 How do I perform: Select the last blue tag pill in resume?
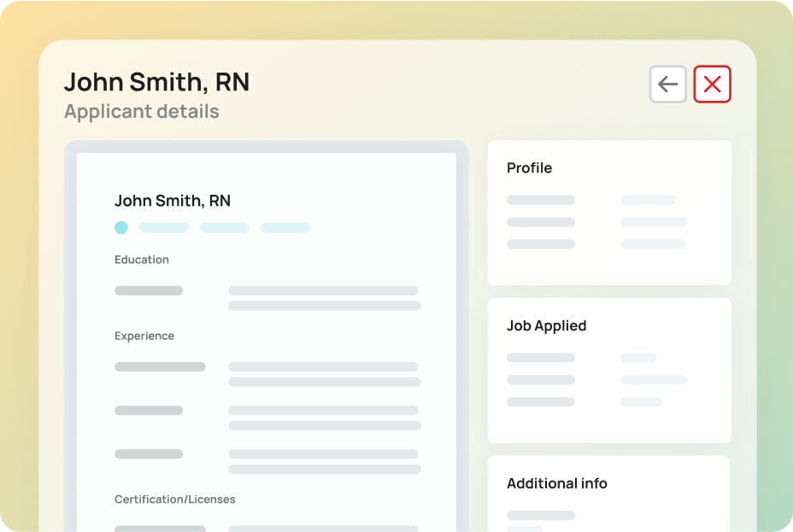(285, 228)
